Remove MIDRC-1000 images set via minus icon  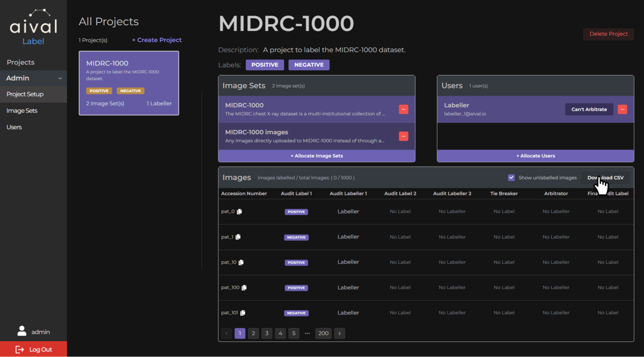tap(404, 136)
